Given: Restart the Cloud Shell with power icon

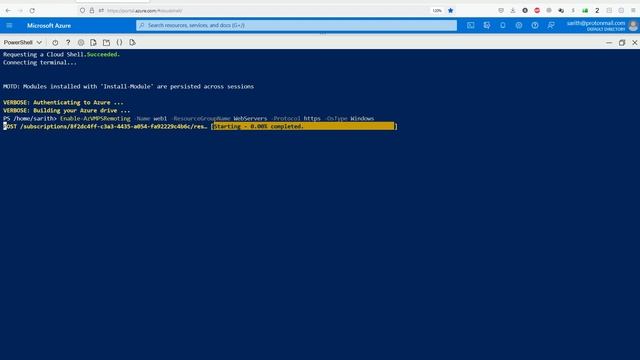Looking at the screenshot, I should [55, 42].
